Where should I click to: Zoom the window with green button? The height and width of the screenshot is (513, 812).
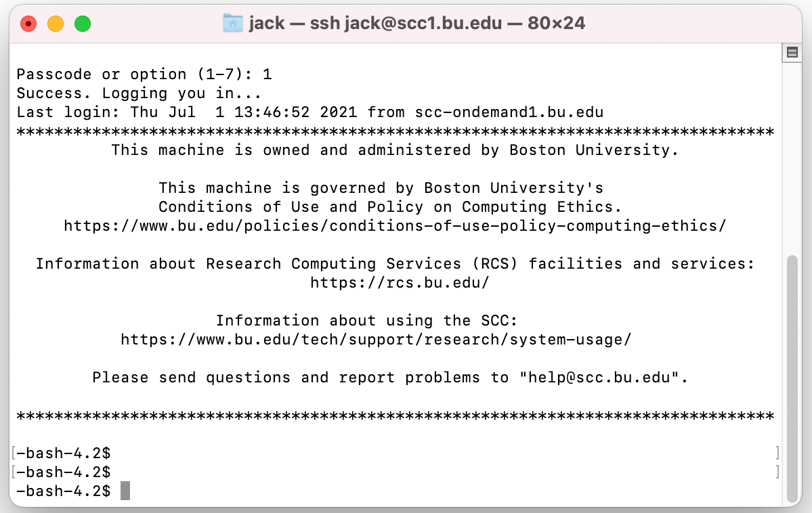[x=83, y=24]
